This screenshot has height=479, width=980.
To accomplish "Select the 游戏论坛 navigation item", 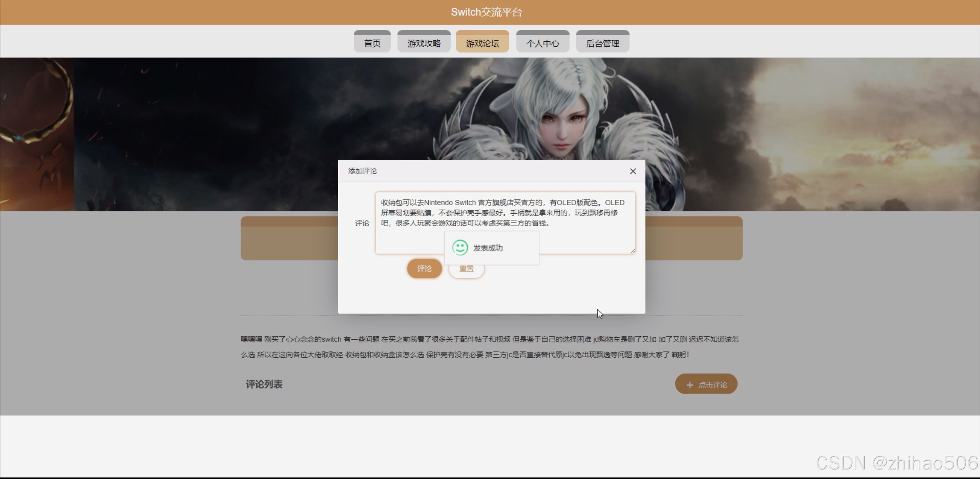I will [x=482, y=41].
